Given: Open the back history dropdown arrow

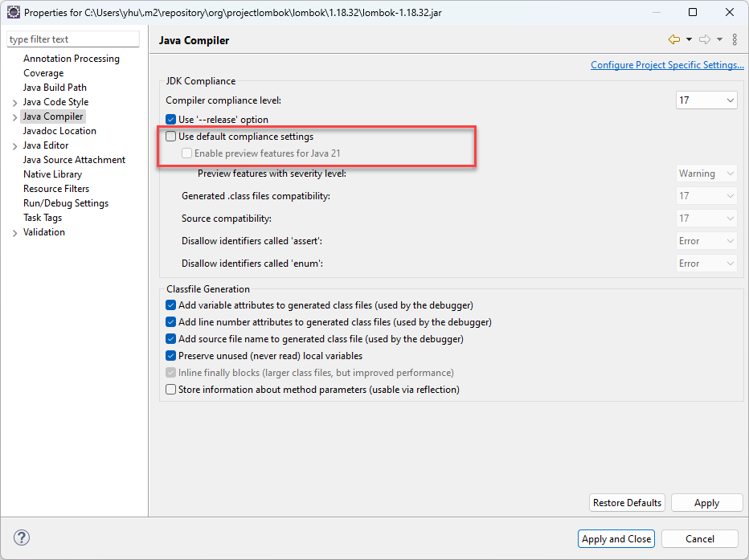Looking at the screenshot, I should point(689,39).
